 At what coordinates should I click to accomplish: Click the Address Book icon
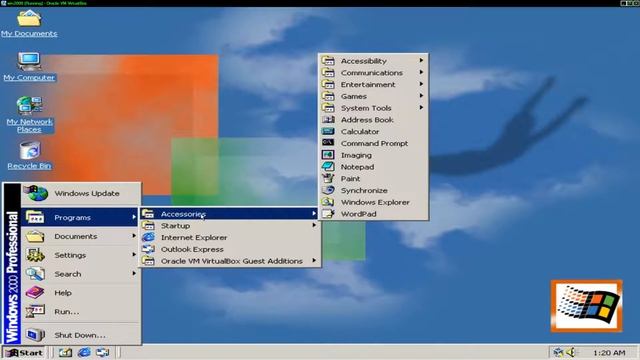tap(328, 120)
